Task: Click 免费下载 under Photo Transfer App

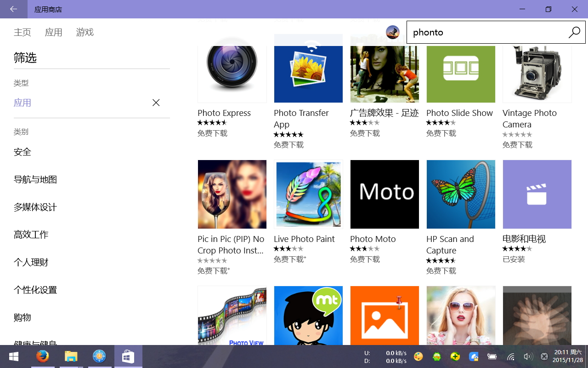Action: pos(288,145)
